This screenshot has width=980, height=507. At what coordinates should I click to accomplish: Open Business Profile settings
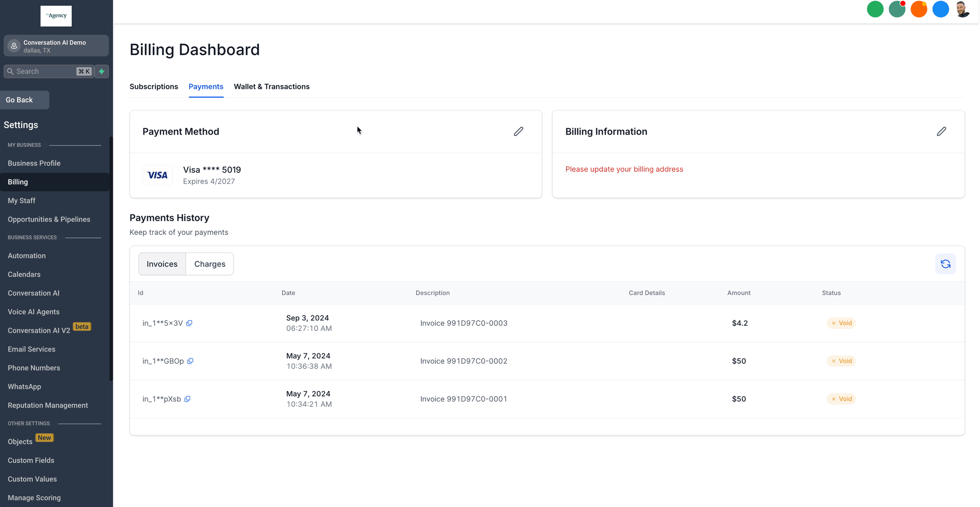[34, 163]
